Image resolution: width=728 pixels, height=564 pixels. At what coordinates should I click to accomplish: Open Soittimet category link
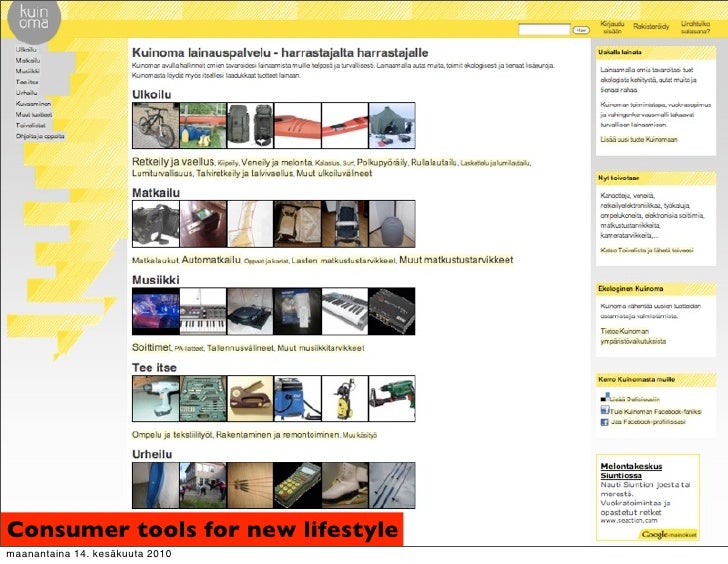pyautogui.click(x=151, y=347)
